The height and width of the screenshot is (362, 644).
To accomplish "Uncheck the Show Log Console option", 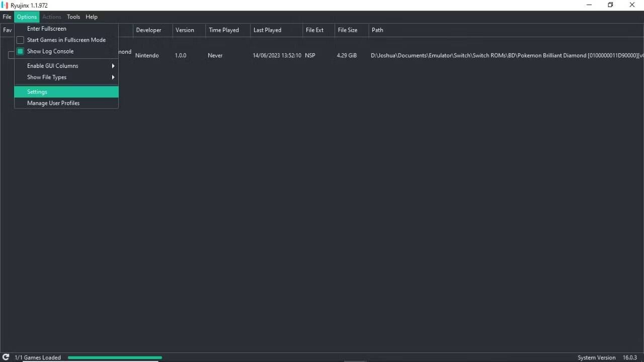I will [x=21, y=51].
